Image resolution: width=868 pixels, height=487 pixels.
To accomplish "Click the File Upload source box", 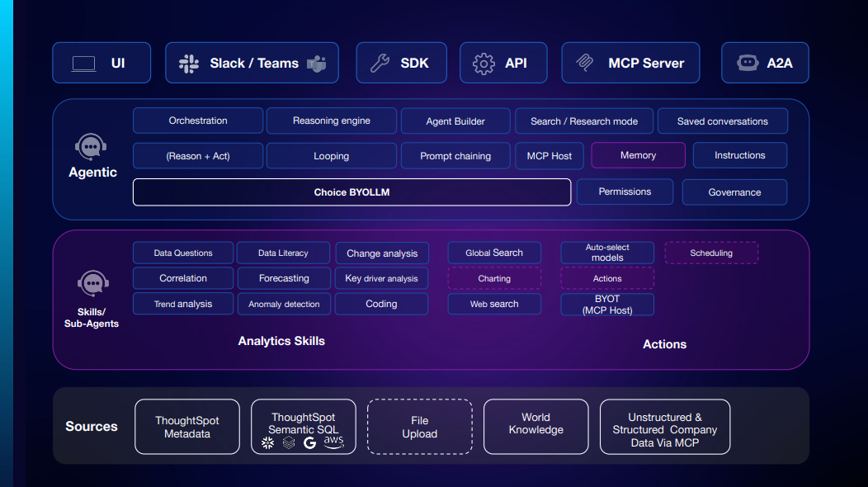I will (419, 427).
